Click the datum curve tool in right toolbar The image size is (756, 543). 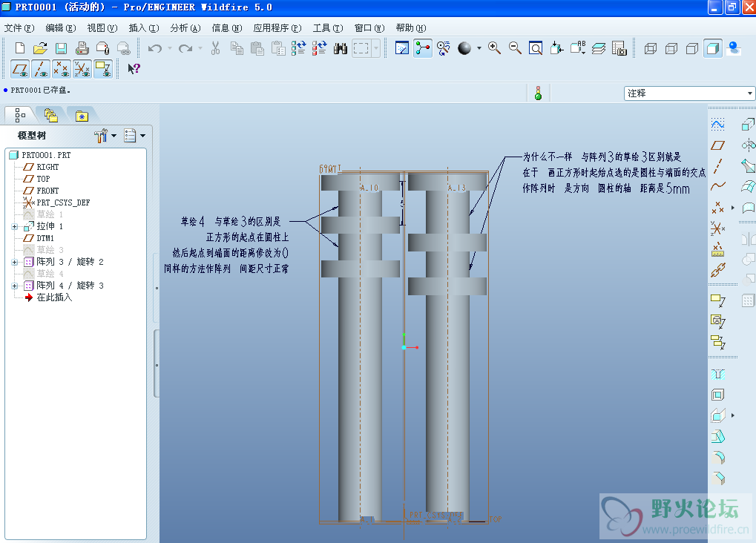click(x=717, y=186)
